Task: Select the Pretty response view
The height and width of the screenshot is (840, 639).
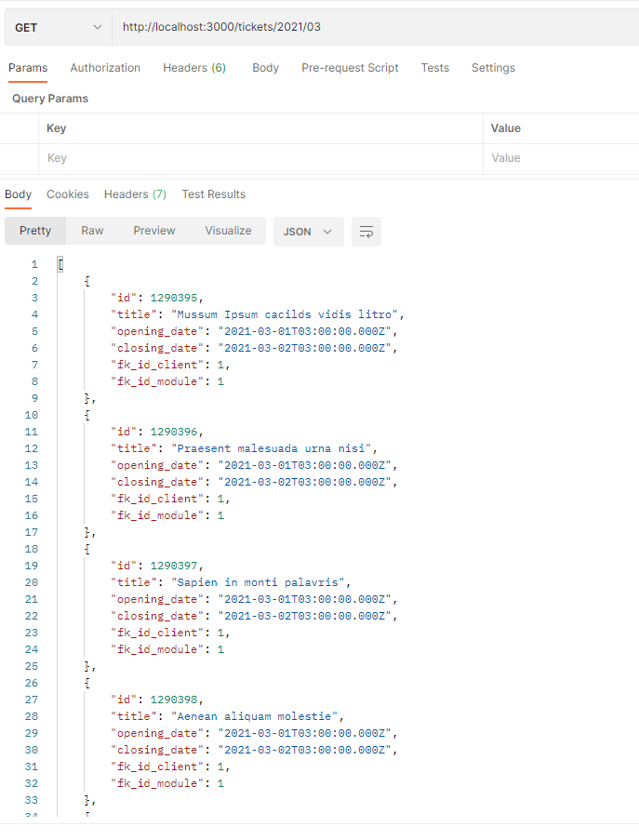Action: [x=34, y=230]
